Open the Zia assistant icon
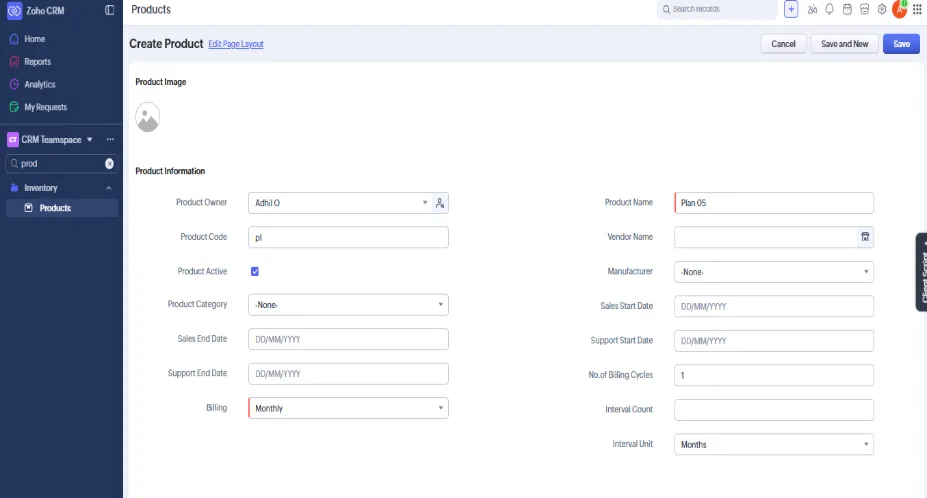The height and width of the screenshot is (498, 927). pos(812,9)
